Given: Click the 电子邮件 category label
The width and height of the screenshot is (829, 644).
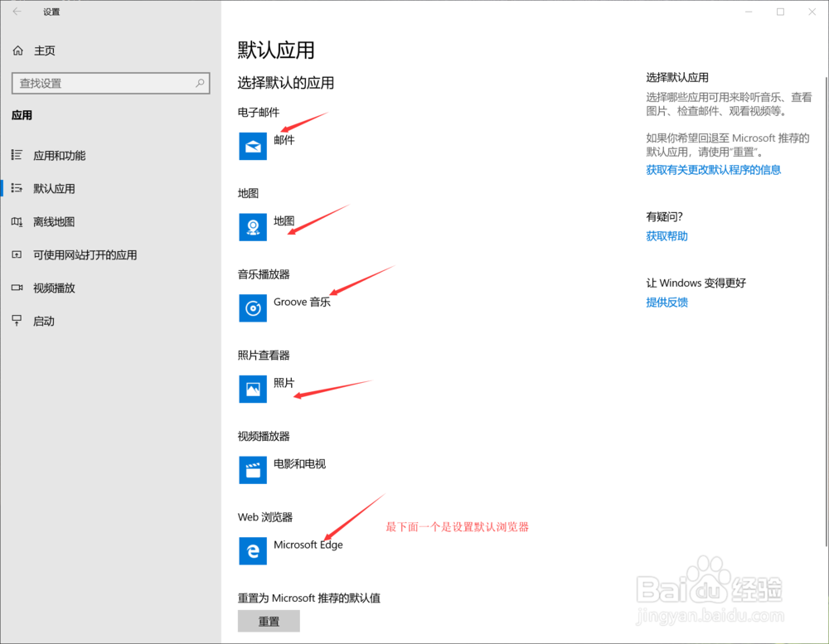Looking at the screenshot, I should [259, 112].
